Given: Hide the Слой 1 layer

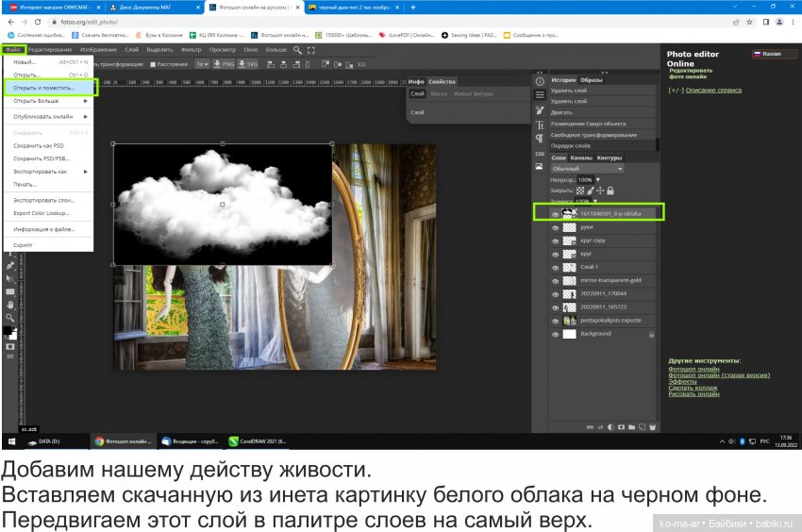Looking at the screenshot, I should point(556,268).
